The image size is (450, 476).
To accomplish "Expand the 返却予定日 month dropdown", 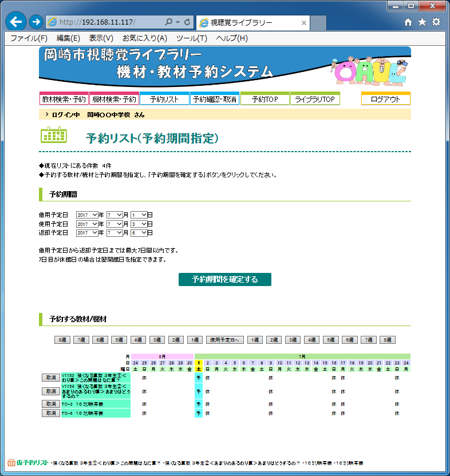I will pos(115,233).
